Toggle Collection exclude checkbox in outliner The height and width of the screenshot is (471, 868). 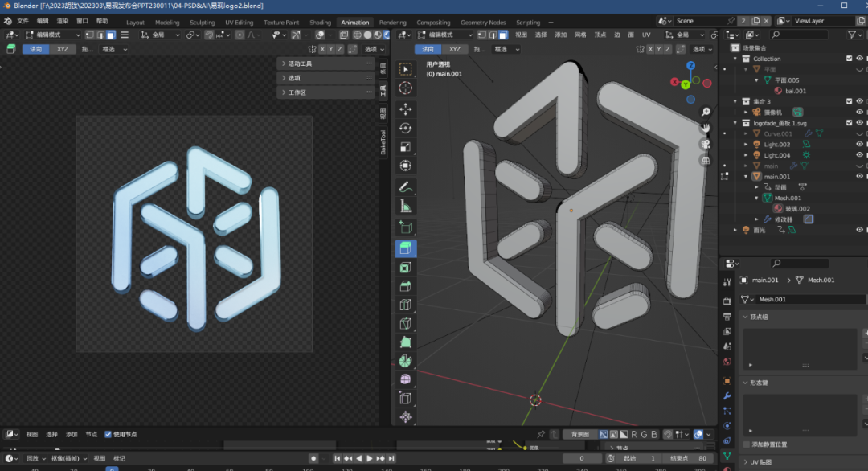[x=850, y=59]
